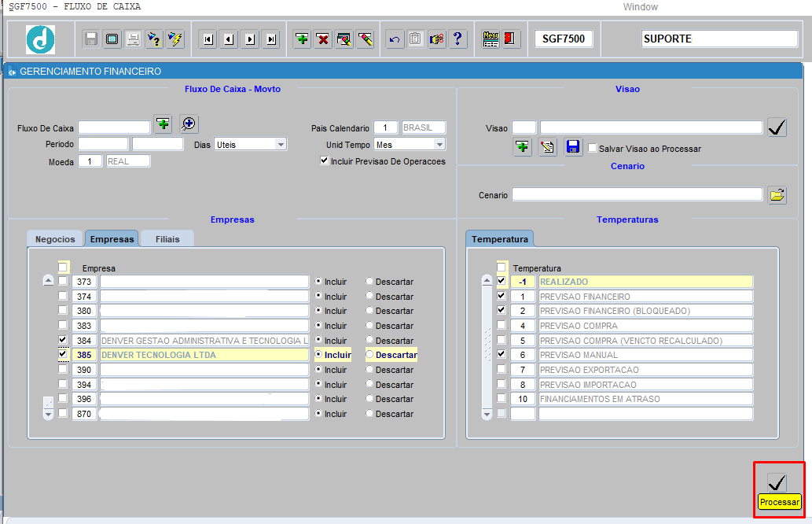Click FINANCIAMENTOS EM ATRASO row text
Screen dimensions: 812x524
point(600,399)
